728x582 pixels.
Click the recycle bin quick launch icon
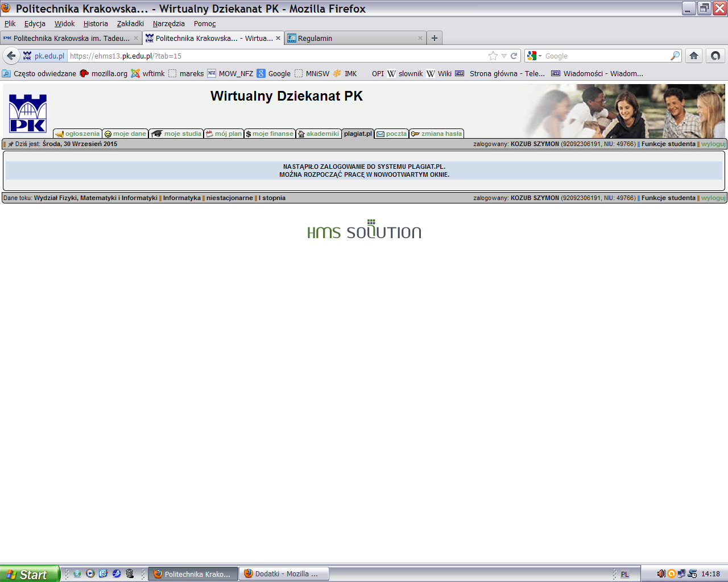click(130, 573)
